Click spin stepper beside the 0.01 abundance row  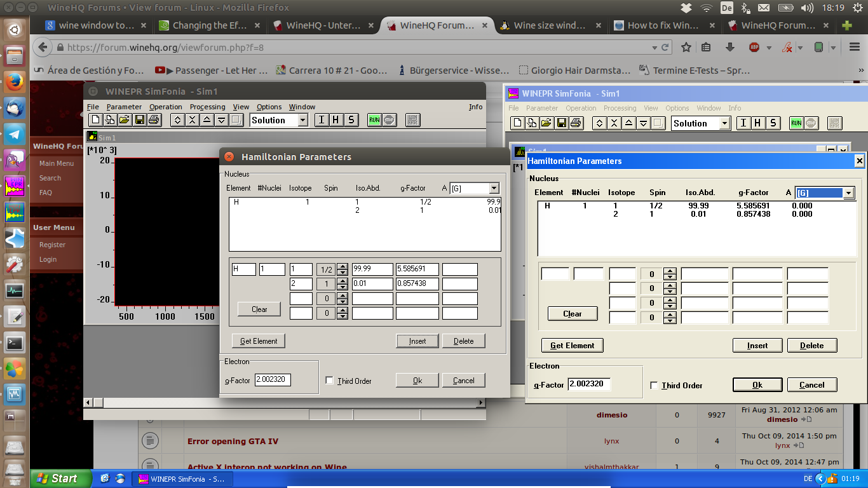(x=342, y=284)
